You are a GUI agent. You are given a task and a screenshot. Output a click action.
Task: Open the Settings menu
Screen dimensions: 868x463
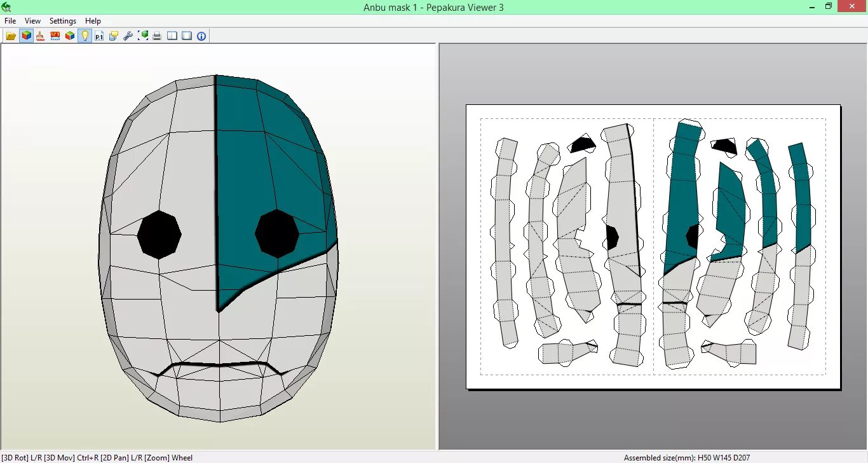tap(63, 21)
